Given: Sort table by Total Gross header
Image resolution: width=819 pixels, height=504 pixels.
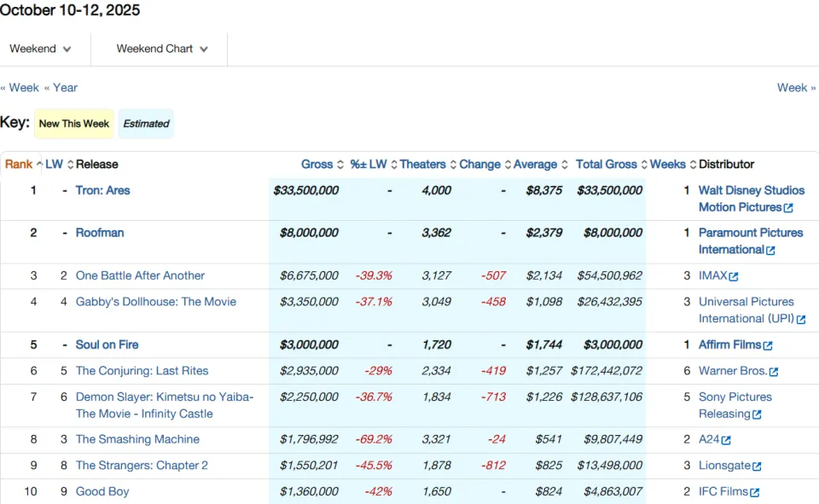Looking at the screenshot, I should point(607,165).
